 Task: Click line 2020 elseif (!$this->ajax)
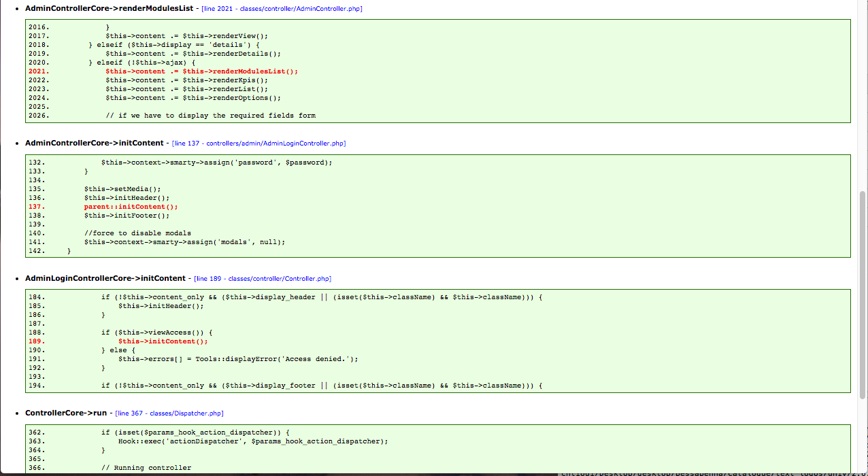(x=141, y=63)
